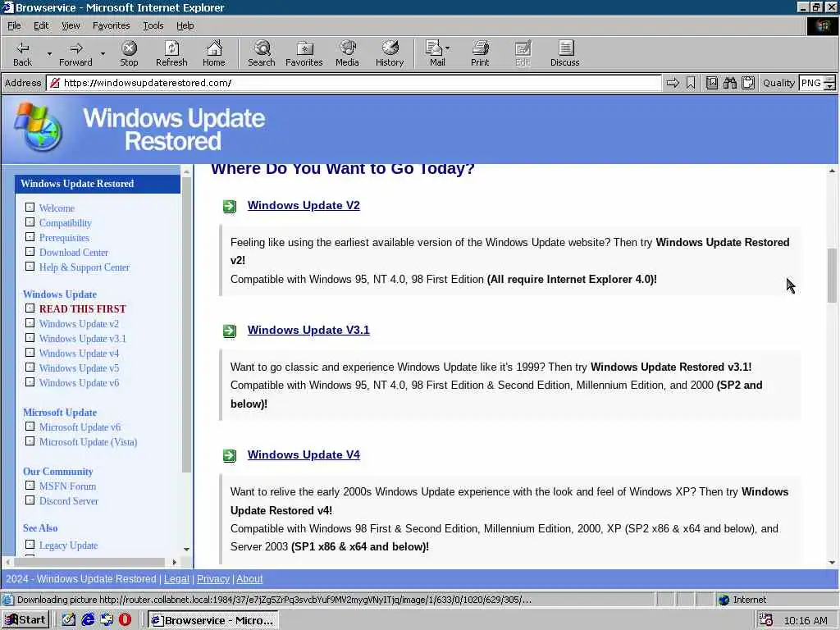Launch Internet Explorer from quick launch
This screenshot has width=840, height=630.
coord(88,620)
